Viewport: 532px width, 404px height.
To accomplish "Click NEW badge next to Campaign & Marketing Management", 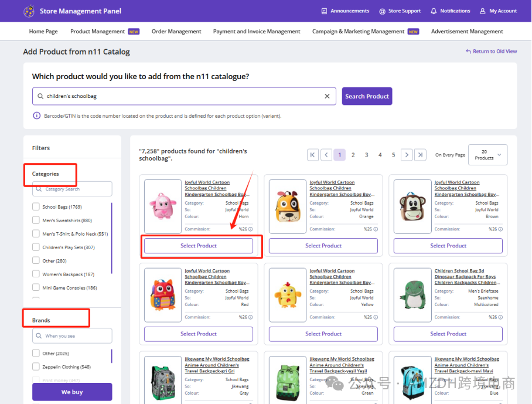I will [x=413, y=32].
